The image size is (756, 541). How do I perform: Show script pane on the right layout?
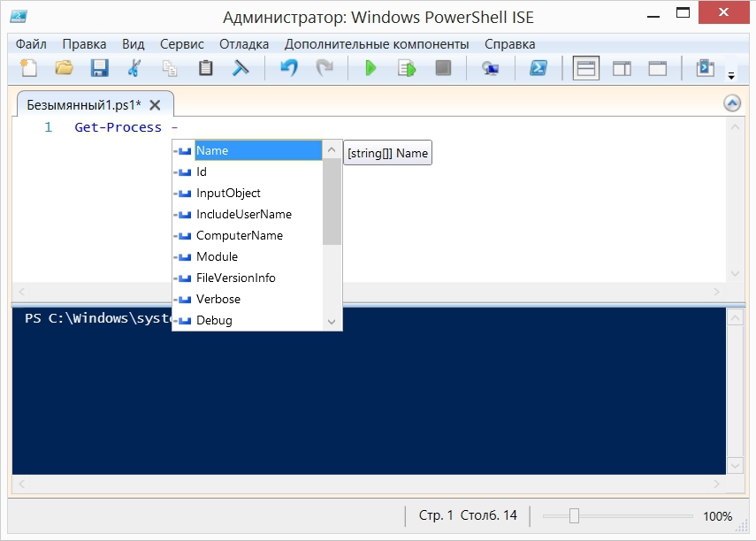622,68
